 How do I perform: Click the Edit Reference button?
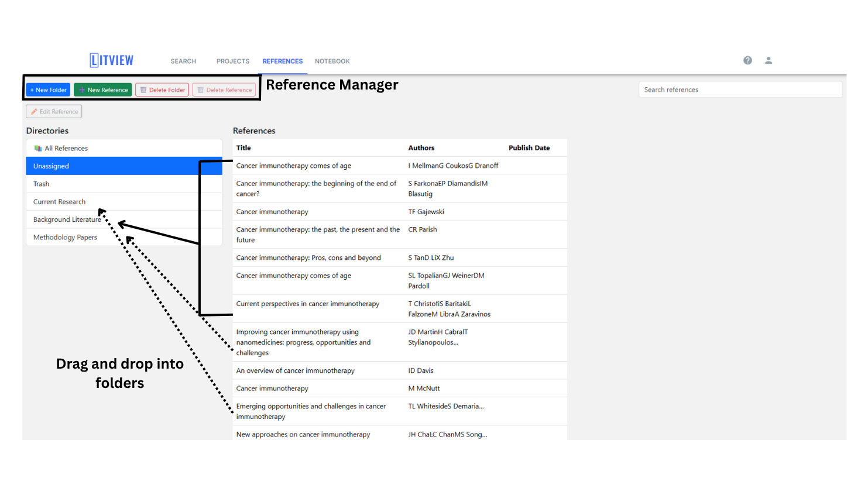[54, 111]
